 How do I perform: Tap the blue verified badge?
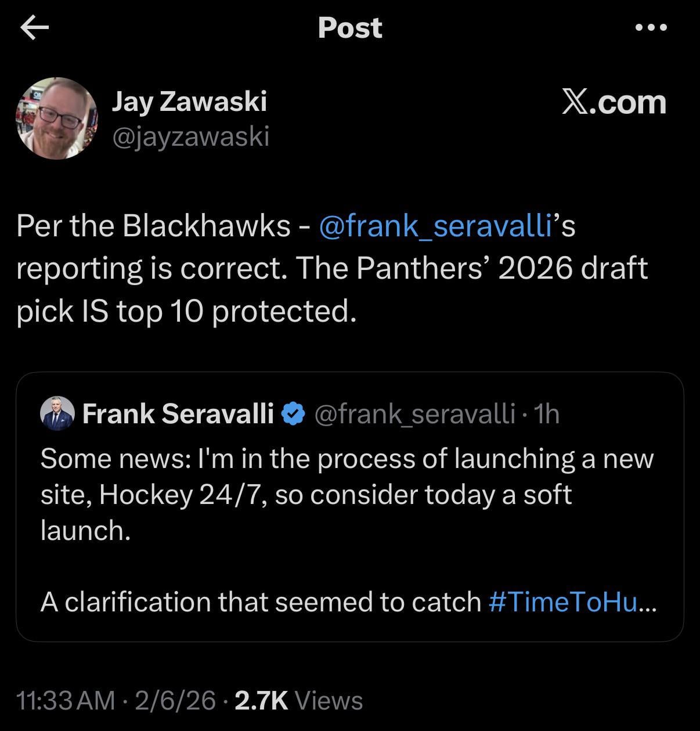coord(294,414)
